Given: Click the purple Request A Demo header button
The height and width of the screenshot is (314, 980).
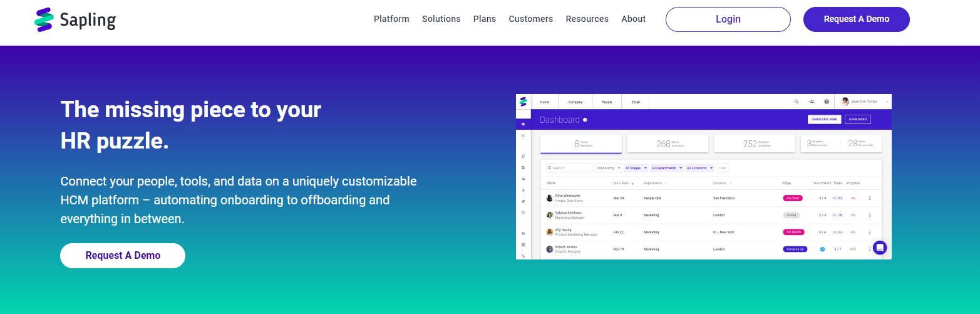Looking at the screenshot, I should [x=857, y=19].
